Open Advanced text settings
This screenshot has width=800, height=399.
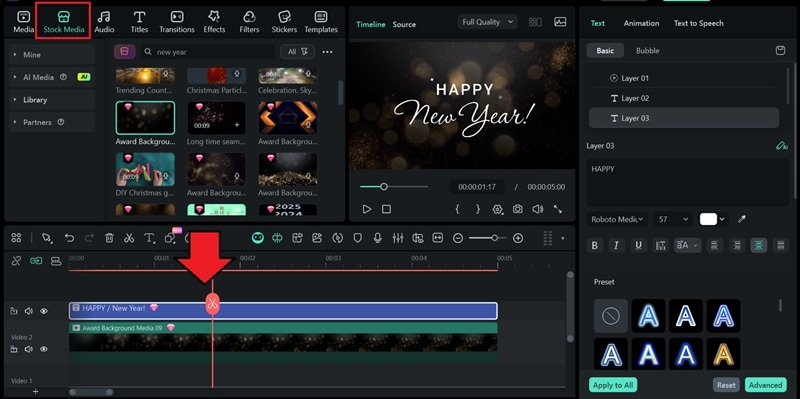point(765,385)
